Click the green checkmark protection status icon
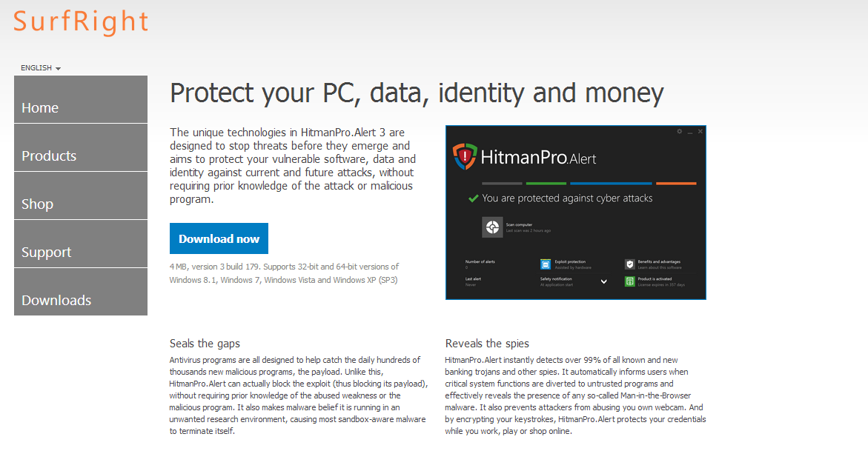 (474, 198)
